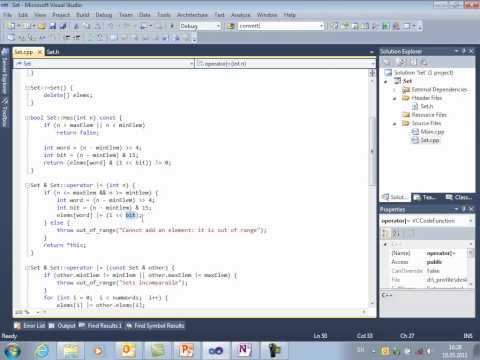This screenshot has width=480, height=360.
Task: Open the PowerPoint taskbar icon
Action: (x=187, y=351)
